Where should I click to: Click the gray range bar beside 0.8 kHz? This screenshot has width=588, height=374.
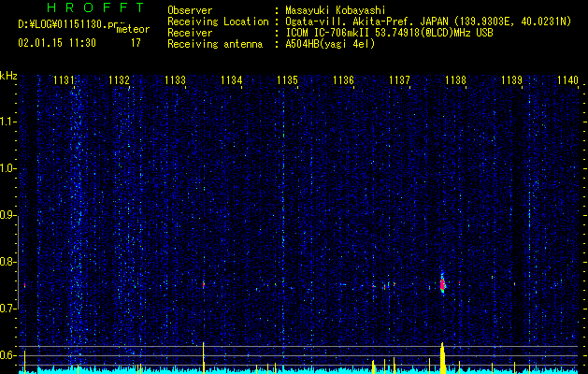click(x=18, y=262)
